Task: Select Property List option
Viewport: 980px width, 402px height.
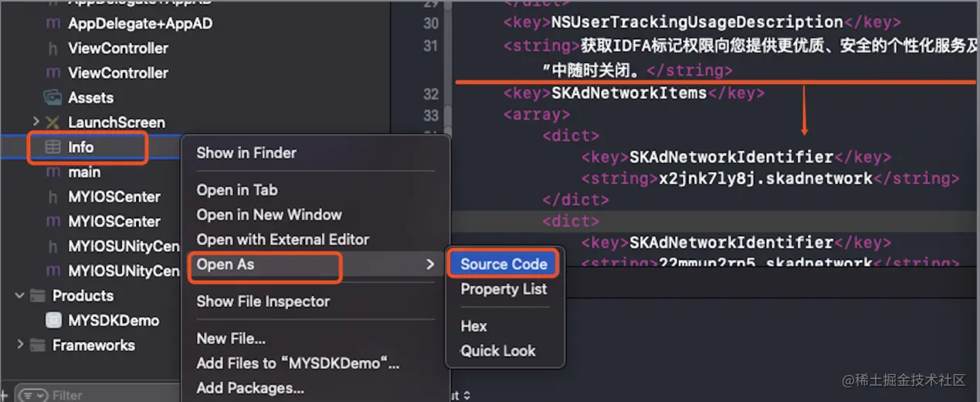Action: coord(504,289)
